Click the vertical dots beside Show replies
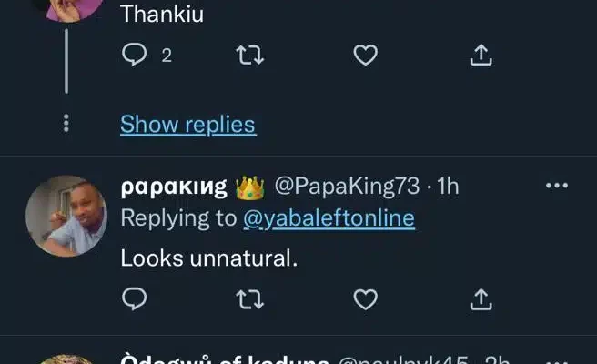The image size is (597, 364). click(x=66, y=124)
